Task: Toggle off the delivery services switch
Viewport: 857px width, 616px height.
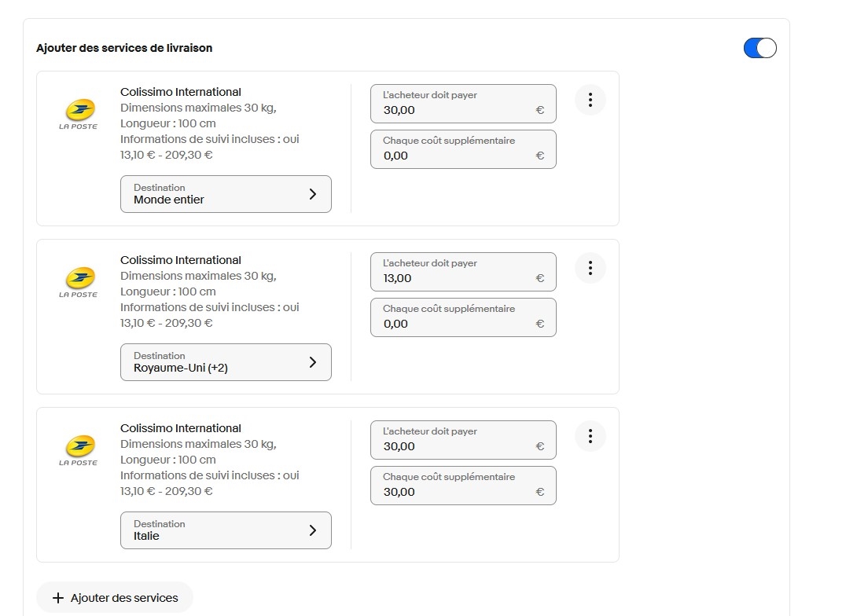Action: (760, 48)
